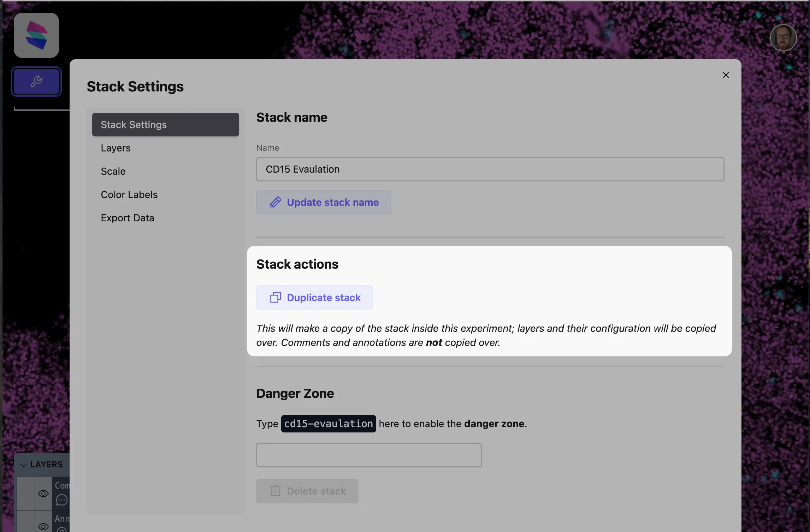Click the Danger Zone heading
The width and height of the screenshot is (810, 532).
click(x=295, y=393)
